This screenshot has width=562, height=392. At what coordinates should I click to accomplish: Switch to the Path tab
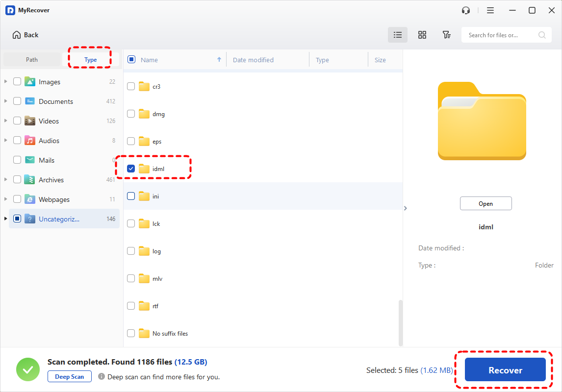coord(32,60)
